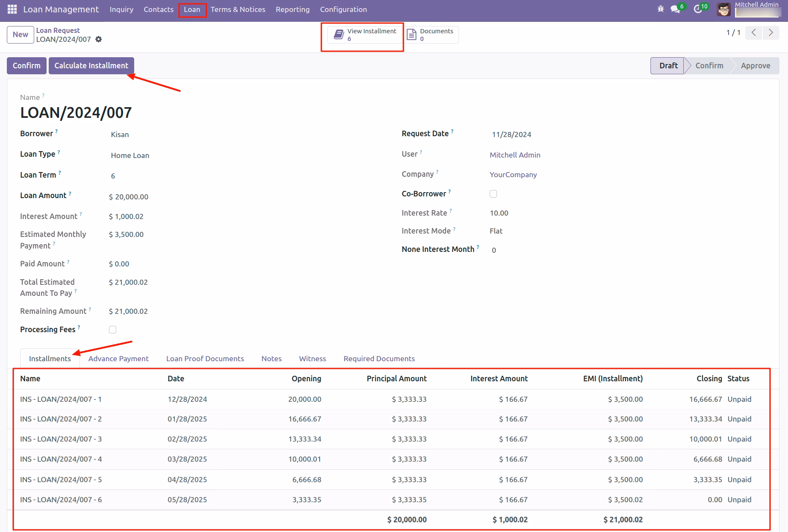The width and height of the screenshot is (788, 532).
Task: Click Interest Mode value Flat
Action: pos(496,231)
